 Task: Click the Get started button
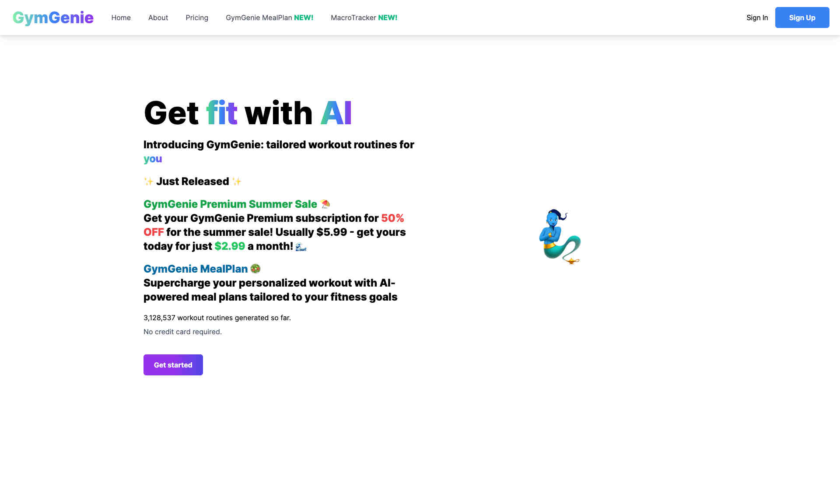click(x=173, y=365)
